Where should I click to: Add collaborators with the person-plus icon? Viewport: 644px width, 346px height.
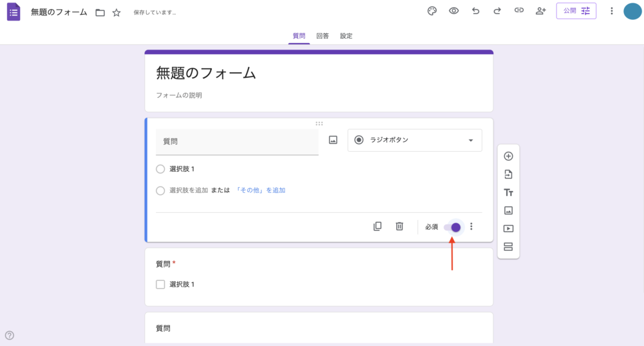point(541,11)
